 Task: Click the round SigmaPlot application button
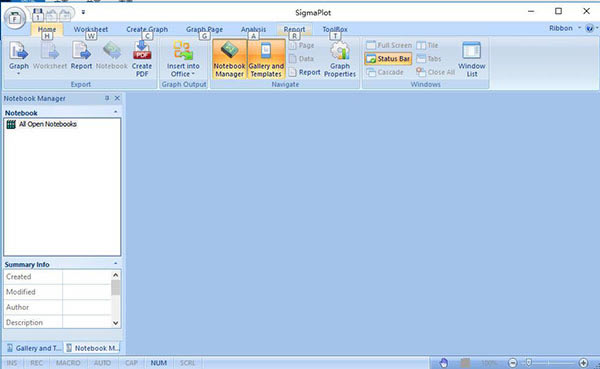click(15, 18)
